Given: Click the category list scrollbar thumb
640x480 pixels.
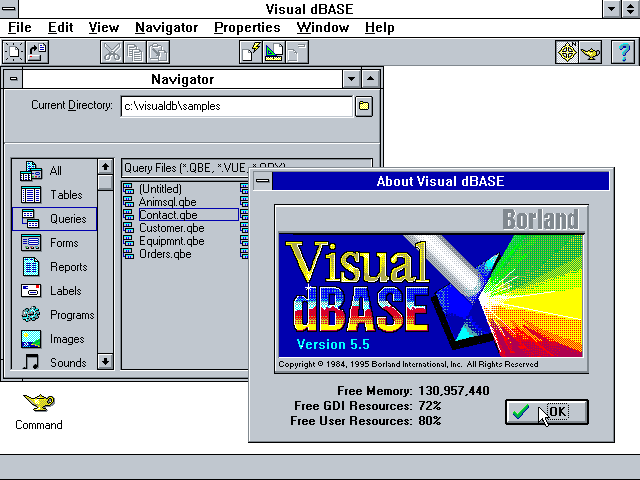Looking at the screenshot, I should tap(105, 182).
